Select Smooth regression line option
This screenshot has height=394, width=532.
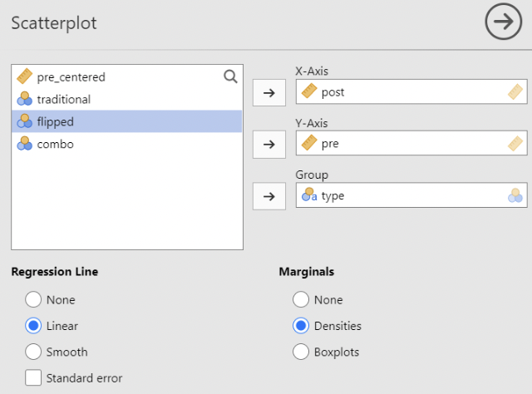(x=34, y=352)
